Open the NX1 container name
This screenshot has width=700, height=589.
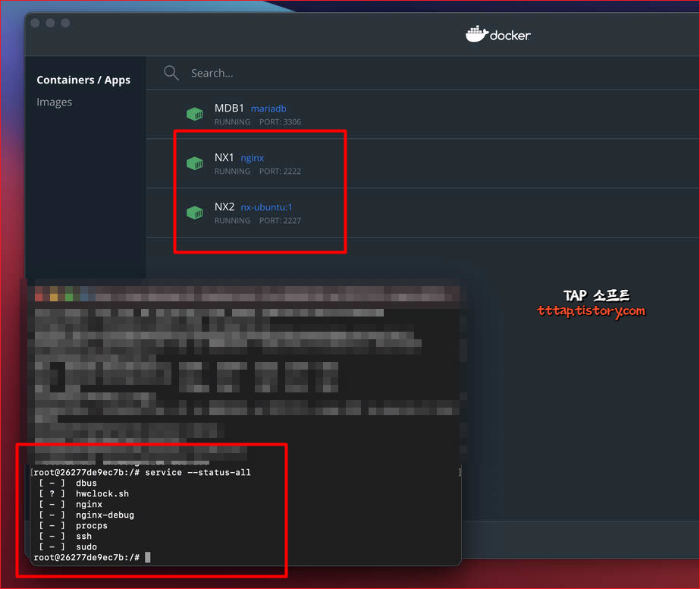(224, 157)
